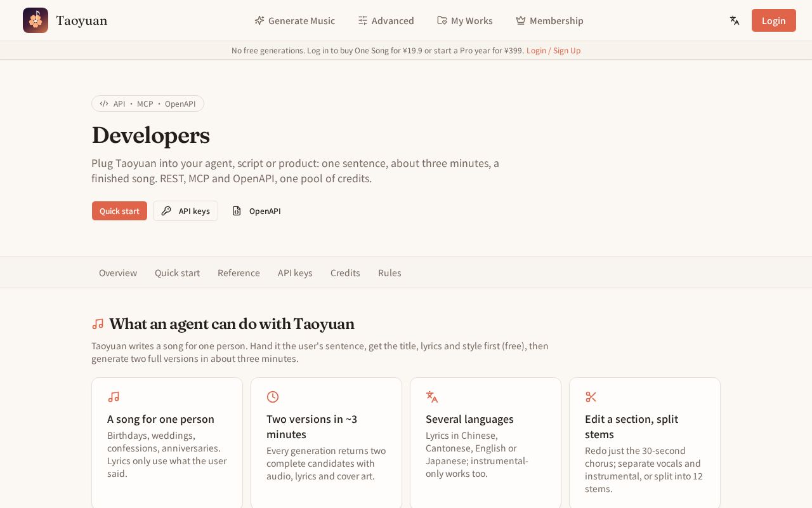Click the Login button
The height and width of the screenshot is (508, 812).
[774, 20]
